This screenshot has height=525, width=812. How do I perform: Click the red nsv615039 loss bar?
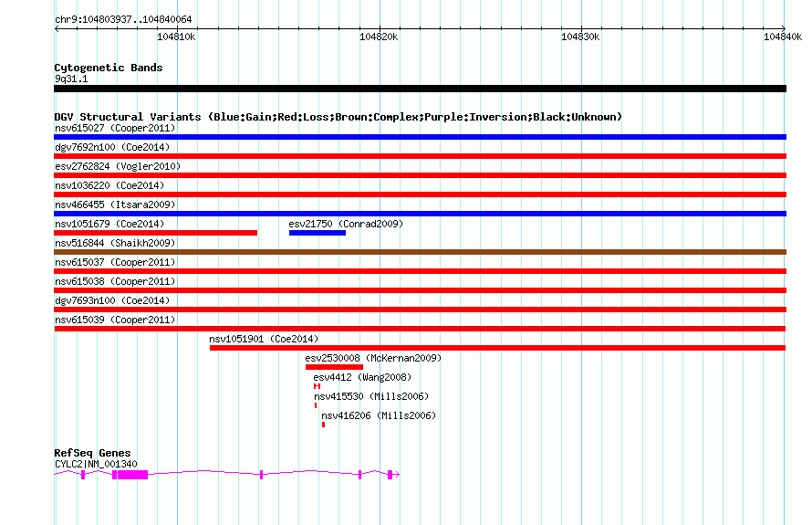tap(420, 329)
